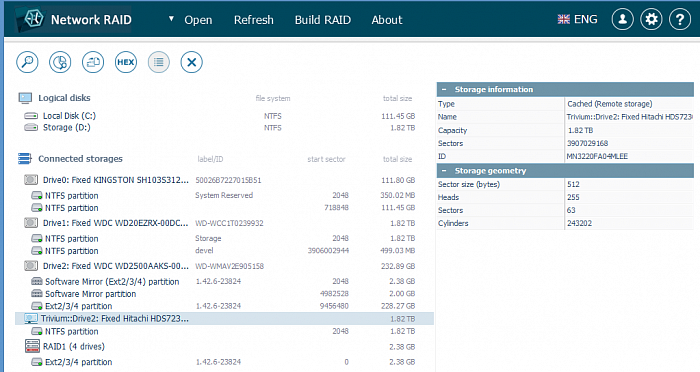Click the list properties toolbar icon

[x=158, y=62]
